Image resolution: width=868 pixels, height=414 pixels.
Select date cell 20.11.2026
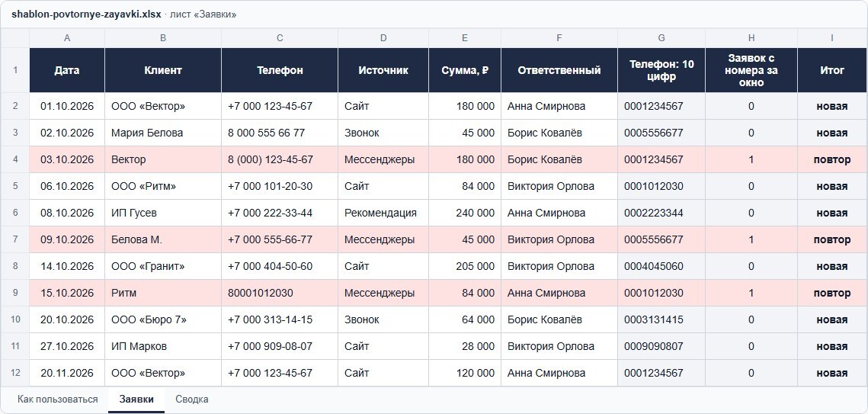(67, 373)
